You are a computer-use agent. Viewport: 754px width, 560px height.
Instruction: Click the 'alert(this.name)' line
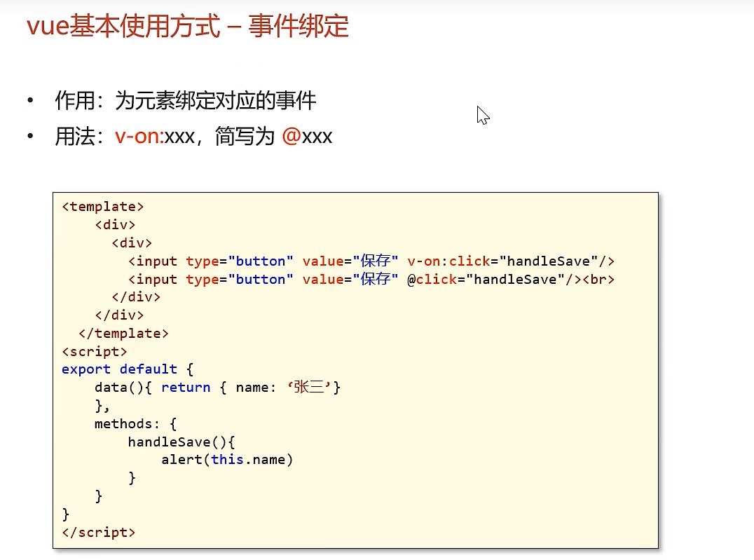coord(227,460)
